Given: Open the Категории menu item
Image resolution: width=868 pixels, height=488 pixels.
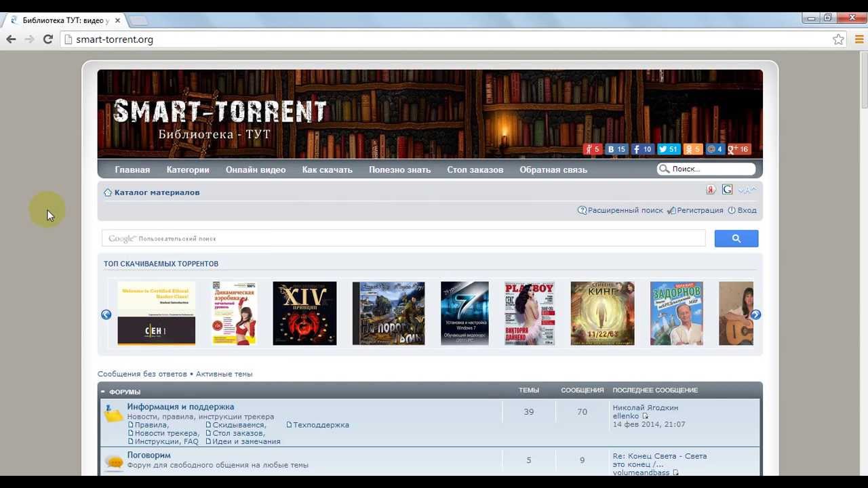Looking at the screenshot, I should coord(188,169).
